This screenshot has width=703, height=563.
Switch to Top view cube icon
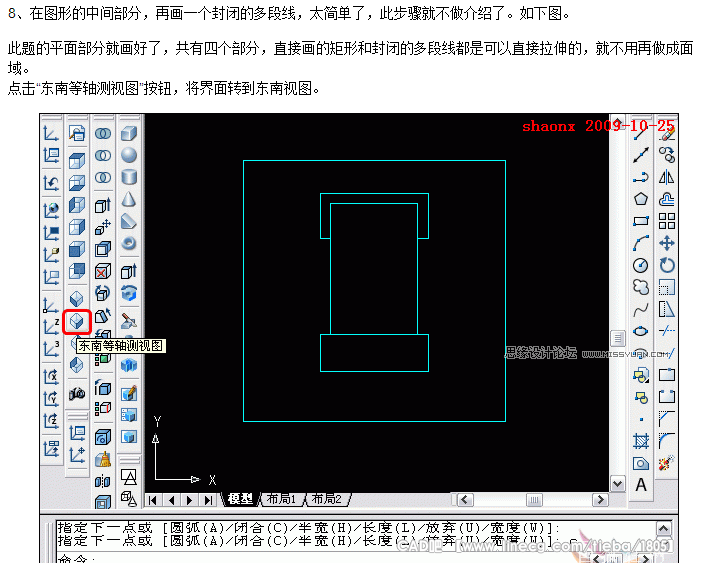tap(77, 160)
